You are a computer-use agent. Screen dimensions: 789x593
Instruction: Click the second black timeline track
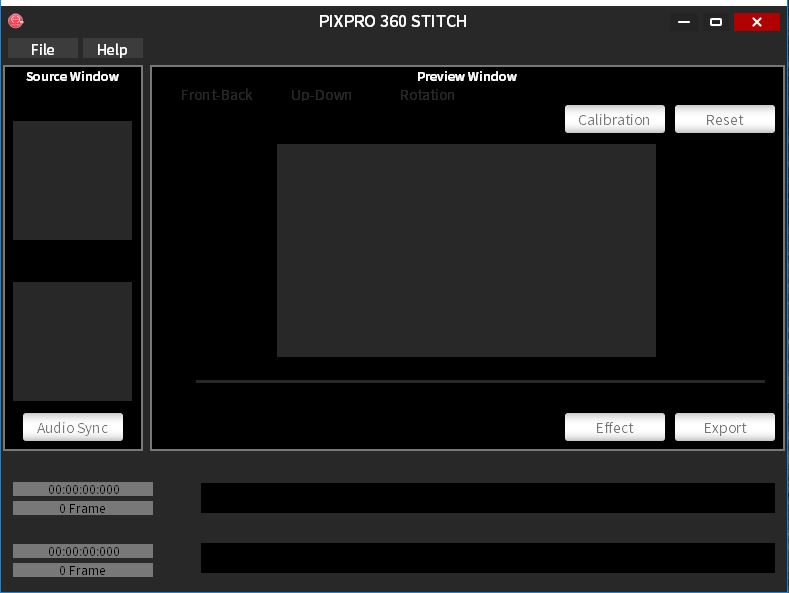487,558
